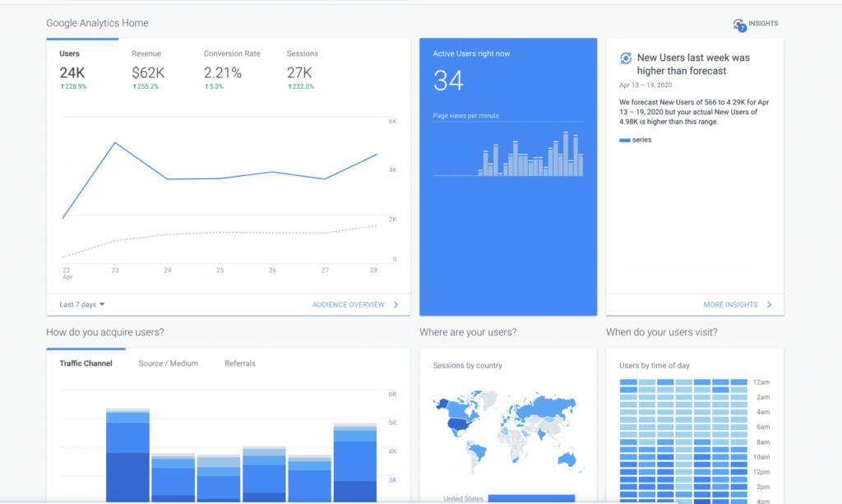Open the Insights icon with badge

coord(739,25)
